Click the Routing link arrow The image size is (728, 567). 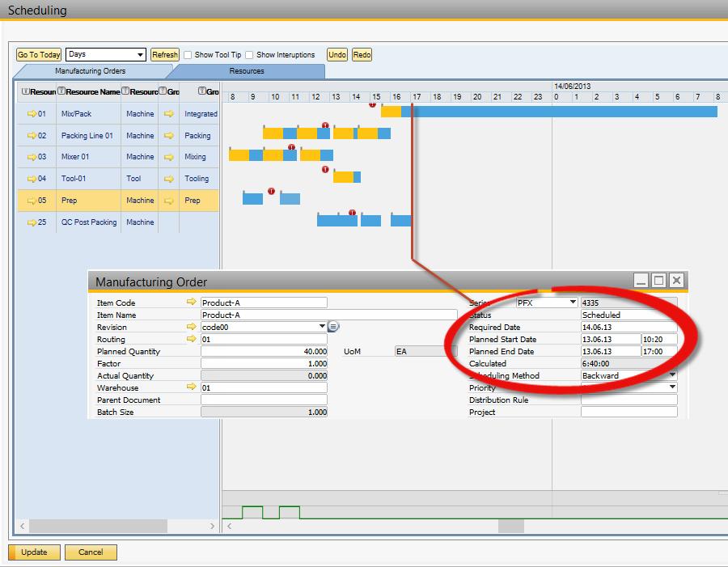point(192,339)
